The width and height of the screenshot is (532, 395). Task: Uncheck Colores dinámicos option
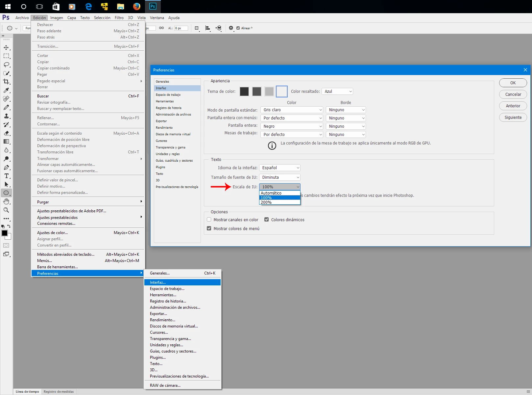[x=267, y=220]
